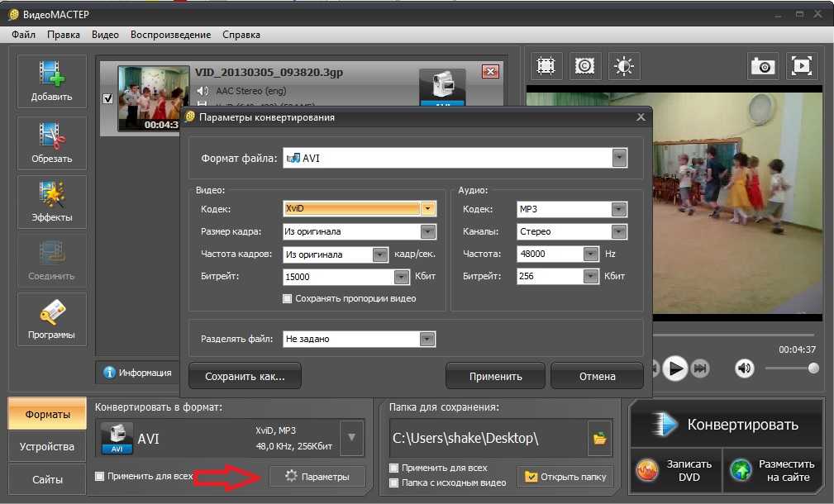Click Разместить на сайте globe icon

pos(741,470)
